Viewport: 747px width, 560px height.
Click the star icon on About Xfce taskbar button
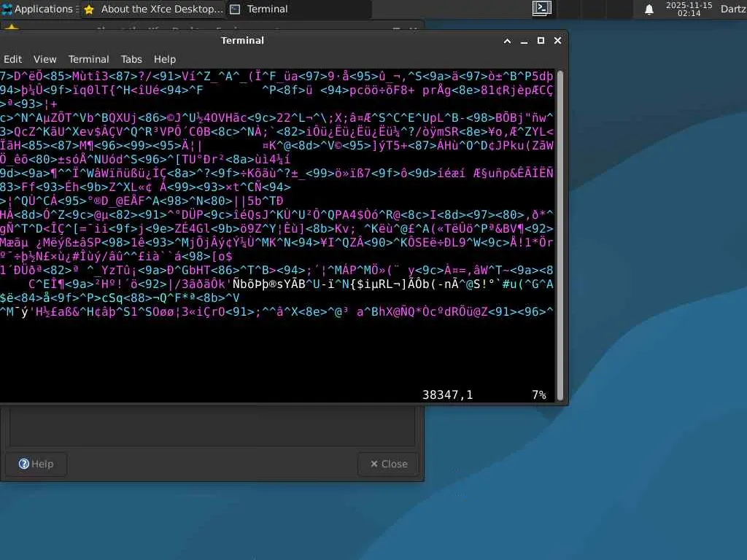89,9
